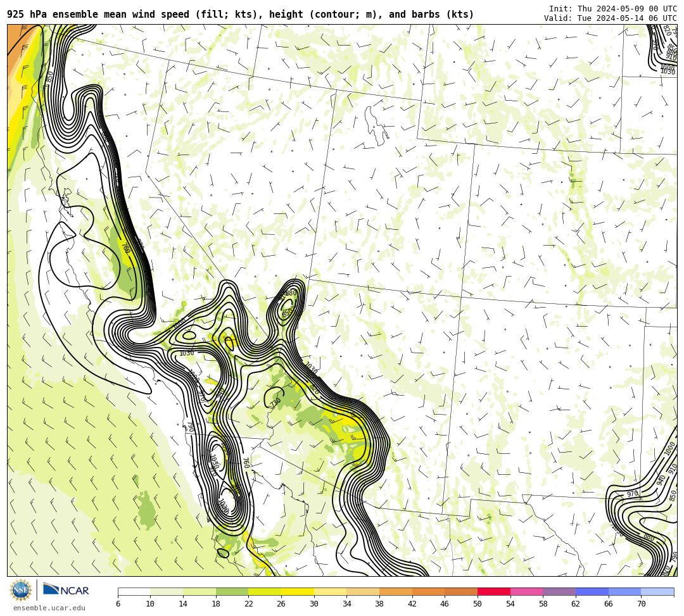The height and width of the screenshot is (616, 684).
Task: Pick the bright yellow 26–30 kts colorbar segment
Action: [x=298, y=591]
